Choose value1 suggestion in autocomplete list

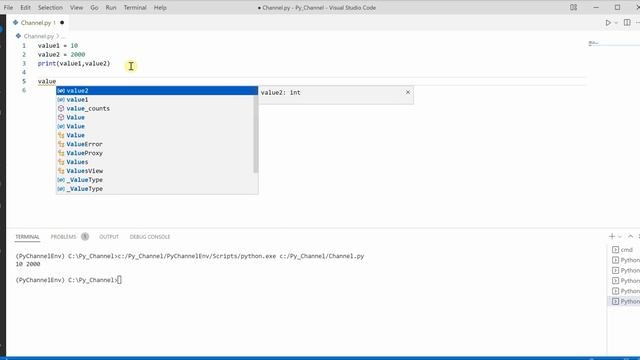coord(155,100)
